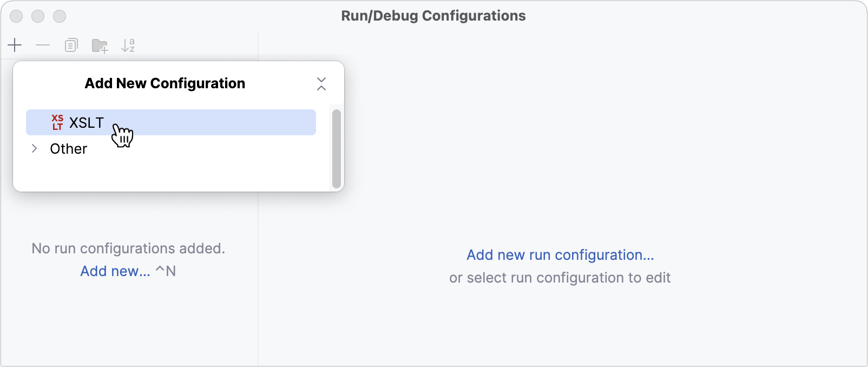
Task: Expand the Other category chevron
Action: point(35,148)
